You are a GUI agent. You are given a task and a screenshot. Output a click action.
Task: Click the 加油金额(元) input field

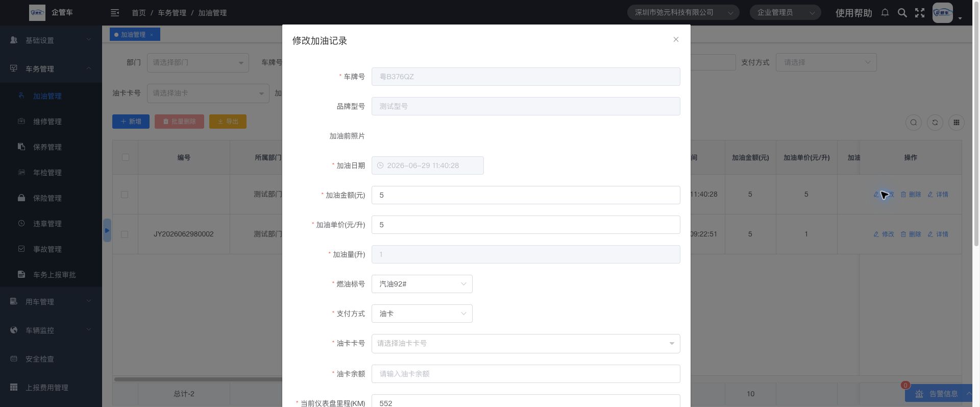(x=526, y=195)
